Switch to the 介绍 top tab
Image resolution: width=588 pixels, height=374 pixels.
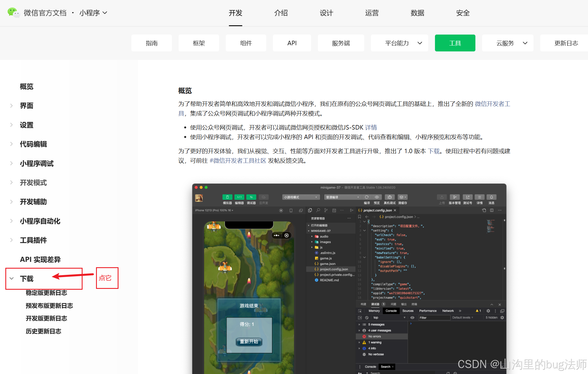click(x=281, y=13)
